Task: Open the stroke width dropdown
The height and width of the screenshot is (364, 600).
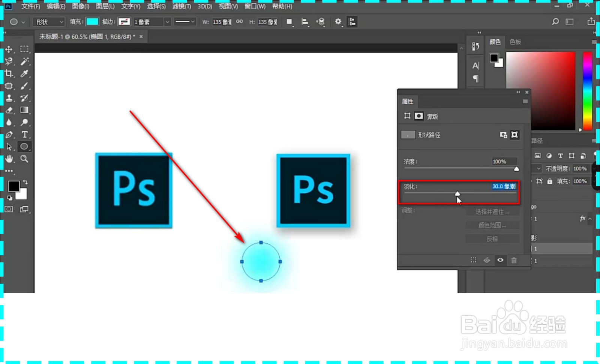Action: click(167, 22)
